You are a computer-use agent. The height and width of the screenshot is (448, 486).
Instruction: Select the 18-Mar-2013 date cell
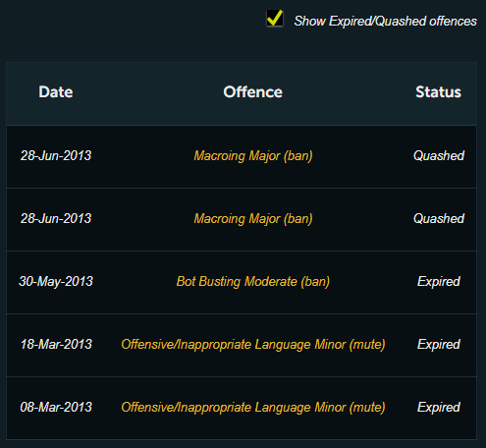click(x=56, y=345)
